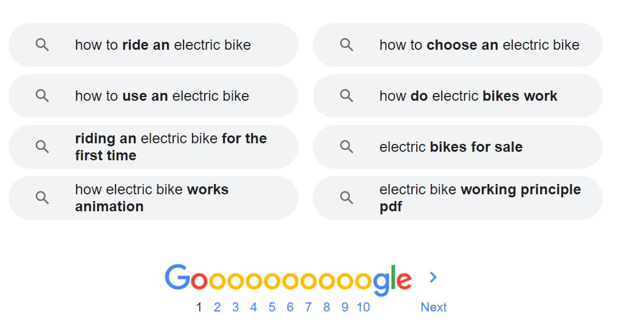Select "how electric bike works animation" suggestion
644x323 pixels.
[x=152, y=198]
